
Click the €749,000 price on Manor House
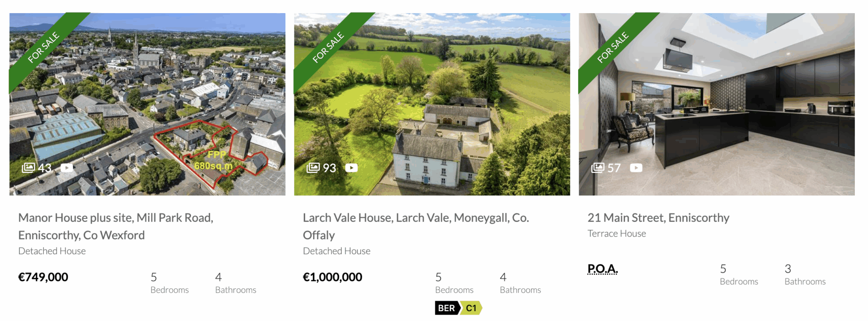click(x=43, y=277)
